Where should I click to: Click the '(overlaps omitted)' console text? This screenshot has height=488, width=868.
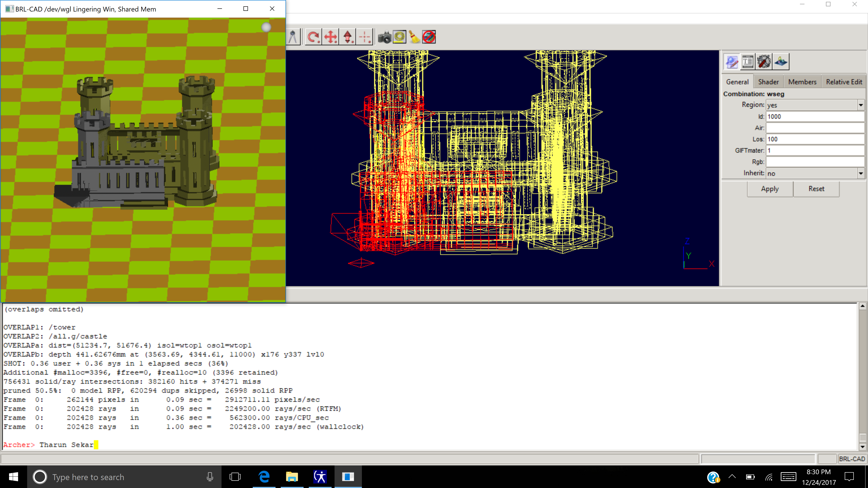(43, 309)
